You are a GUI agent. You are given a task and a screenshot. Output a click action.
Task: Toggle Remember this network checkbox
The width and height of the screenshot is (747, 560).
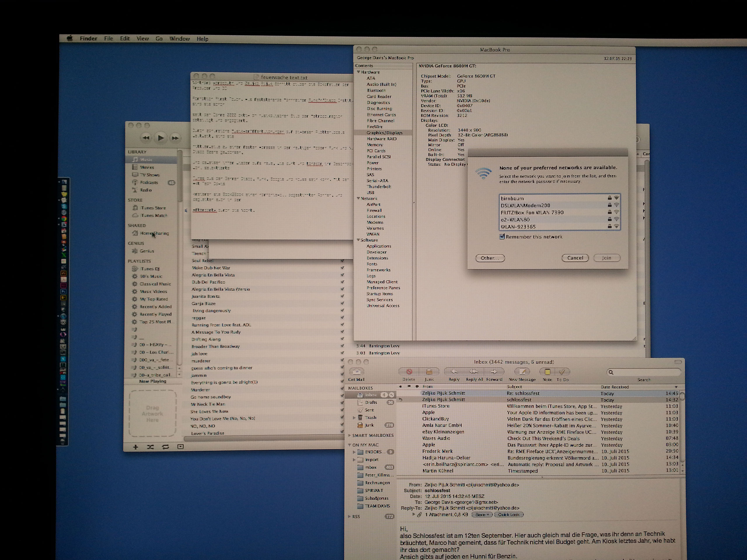(x=502, y=237)
